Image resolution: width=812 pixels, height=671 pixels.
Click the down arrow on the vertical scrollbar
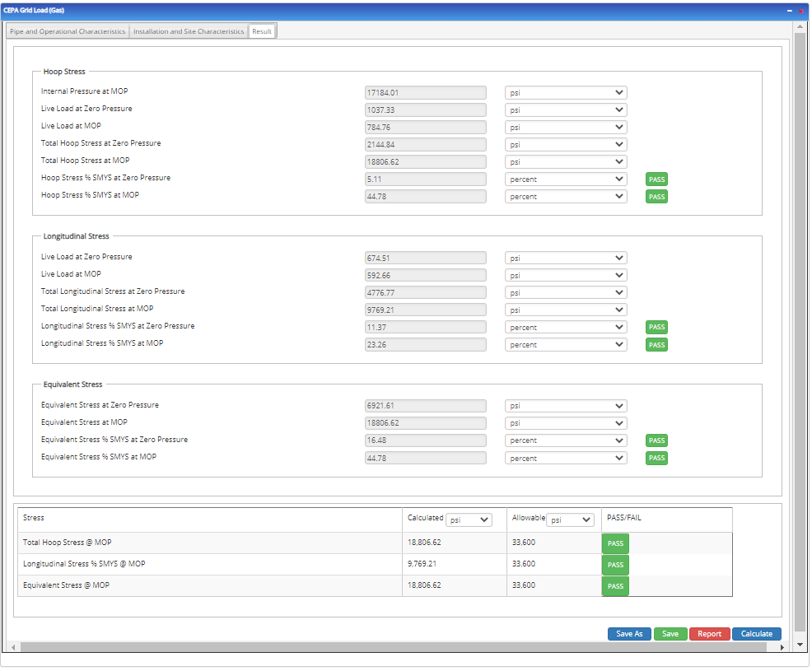[799, 643]
